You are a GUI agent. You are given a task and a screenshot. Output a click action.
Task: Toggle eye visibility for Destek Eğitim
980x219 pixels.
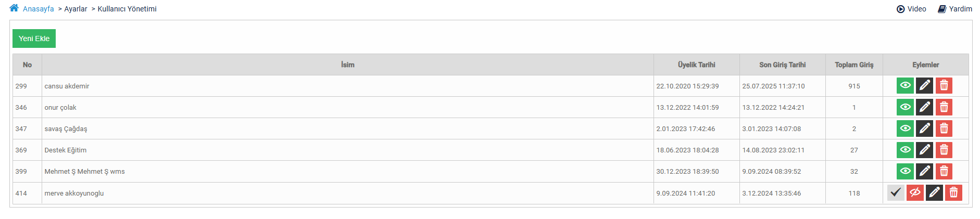(x=905, y=150)
